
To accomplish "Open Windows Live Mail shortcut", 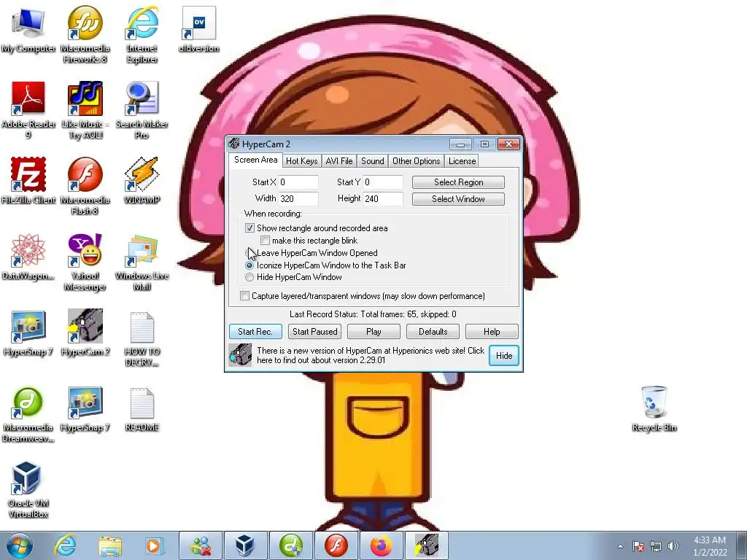I will click(x=142, y=262).
